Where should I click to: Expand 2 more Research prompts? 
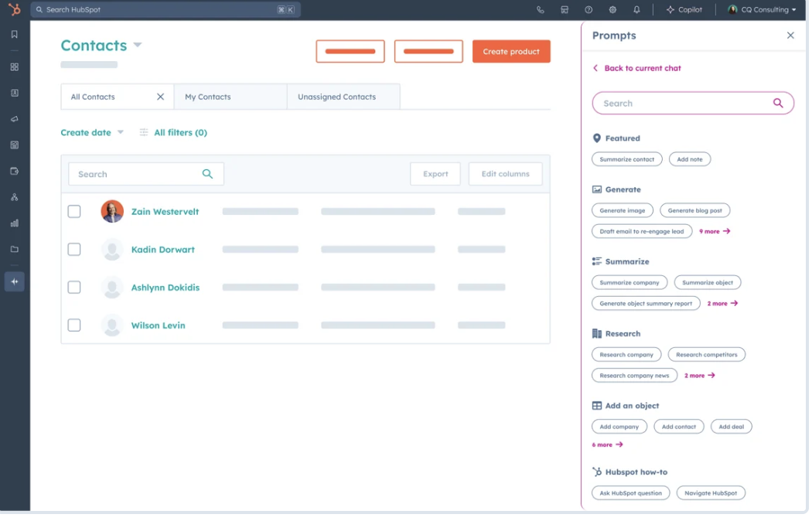point(700,376)
